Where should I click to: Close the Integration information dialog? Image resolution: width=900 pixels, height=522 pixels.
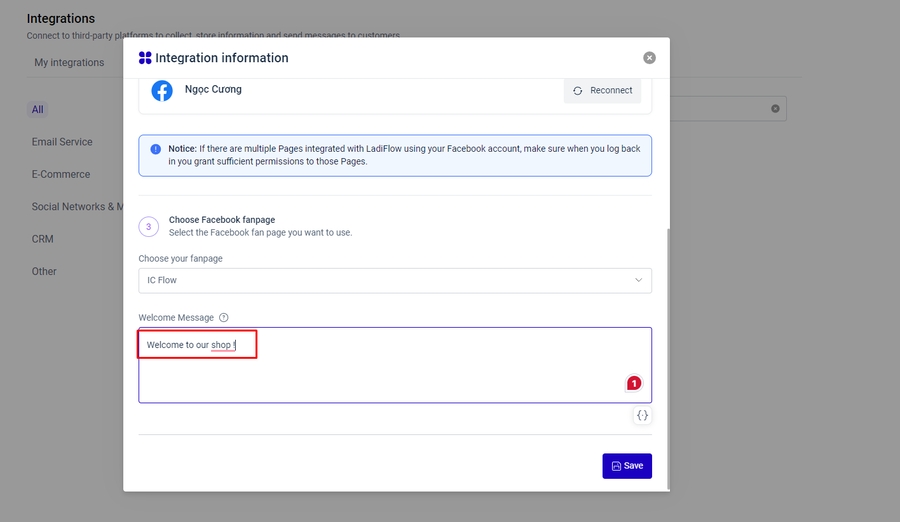649,58
